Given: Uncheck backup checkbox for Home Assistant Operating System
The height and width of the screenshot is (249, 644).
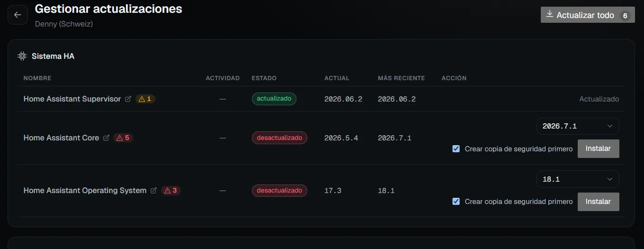Looking at the screenshot, I should (x=456, y=202).
